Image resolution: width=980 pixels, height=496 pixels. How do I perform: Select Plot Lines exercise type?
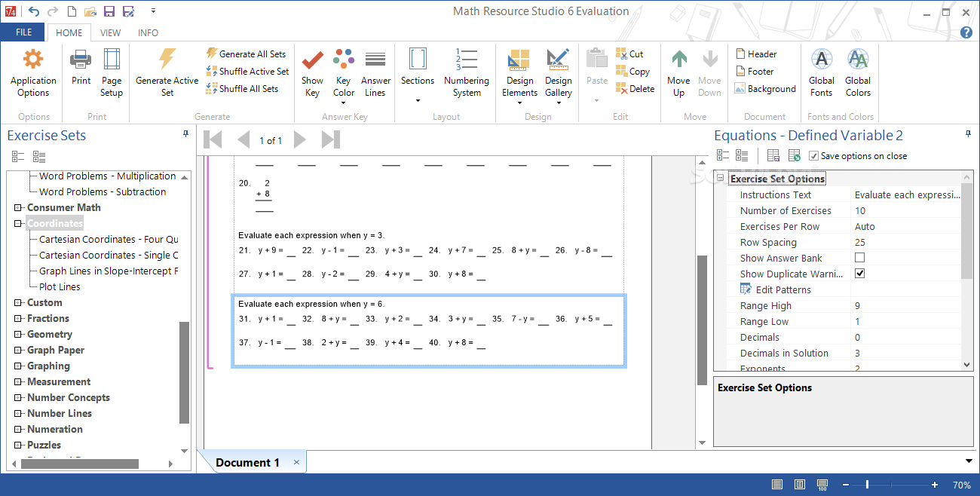(60, 286)
